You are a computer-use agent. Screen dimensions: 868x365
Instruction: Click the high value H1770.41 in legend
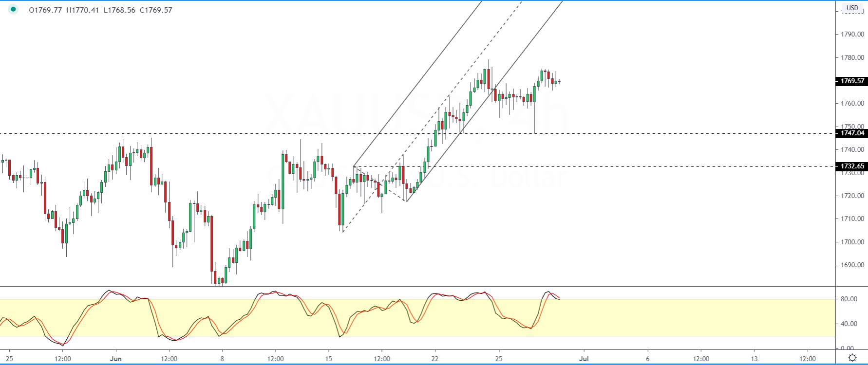[83, 10]
